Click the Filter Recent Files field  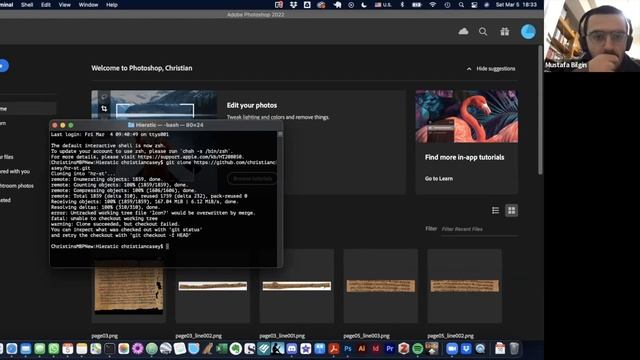pos(480,229)
